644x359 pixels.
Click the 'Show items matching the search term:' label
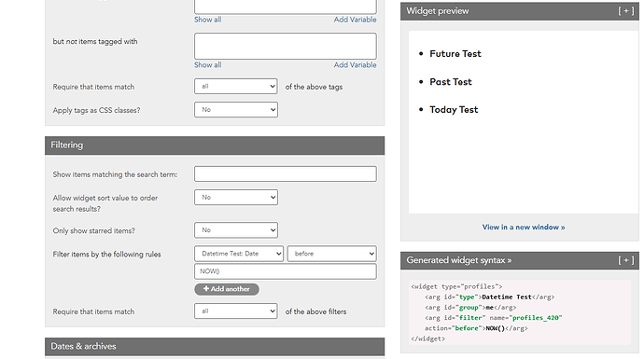[115, 174]
